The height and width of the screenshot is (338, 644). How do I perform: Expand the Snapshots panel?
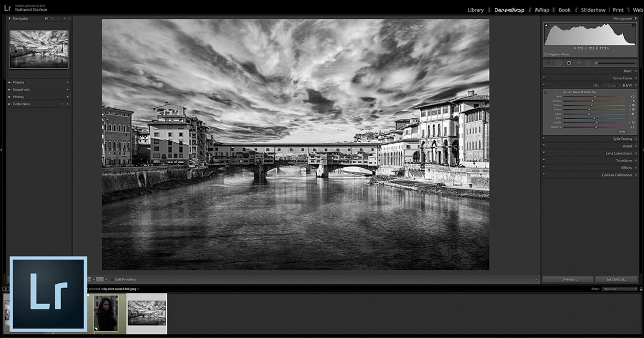(10, 90)
